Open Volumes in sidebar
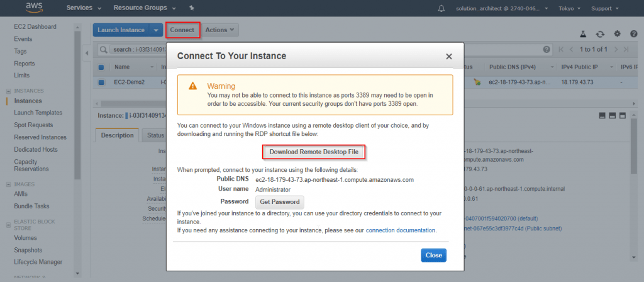This screenshot has width=644, height=282. 25,237
